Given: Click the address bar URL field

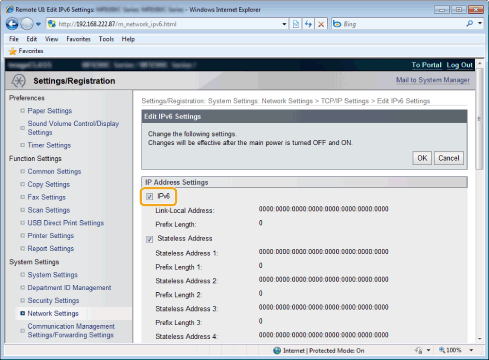Looking at the screenshot, I should coord(168,24).
